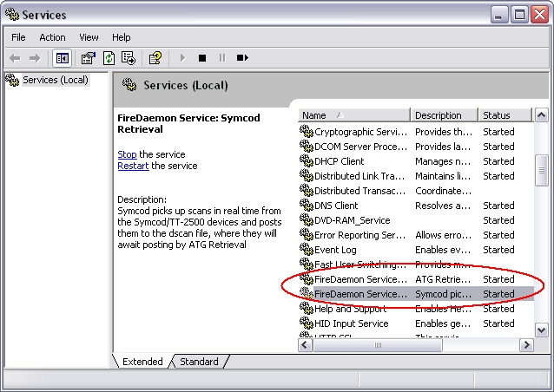Select the Cryptographic Services row
The width and height of the screenshot is (554, 392).
pos(416,132)
